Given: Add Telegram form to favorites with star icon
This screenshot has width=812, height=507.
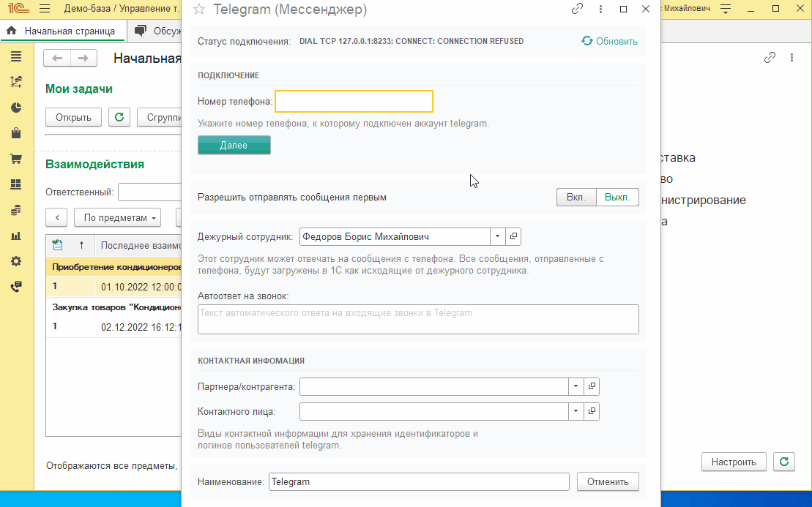Looking at the screenshot, I should pyautogui.click(x=198, y=10).
